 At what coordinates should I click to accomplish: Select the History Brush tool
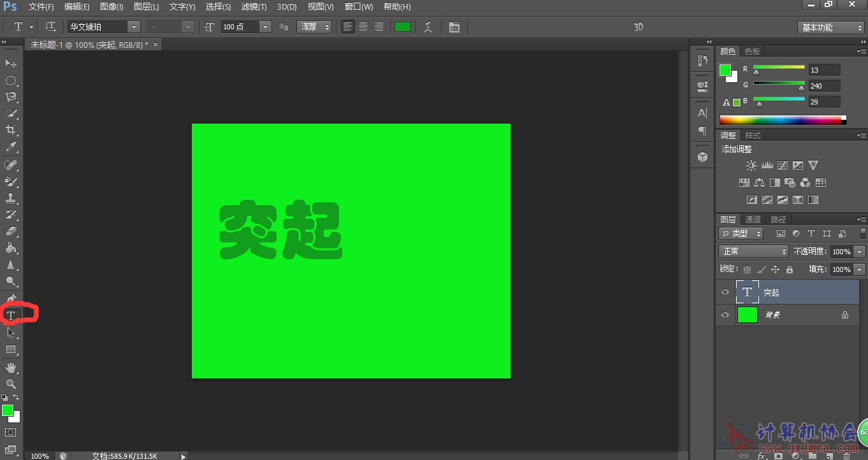pos(11,215)
